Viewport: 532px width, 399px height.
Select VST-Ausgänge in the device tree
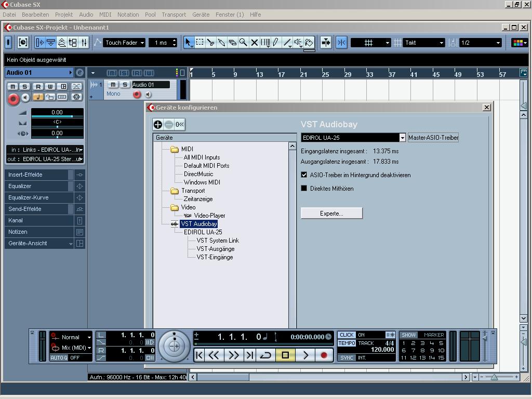(216, 249)
